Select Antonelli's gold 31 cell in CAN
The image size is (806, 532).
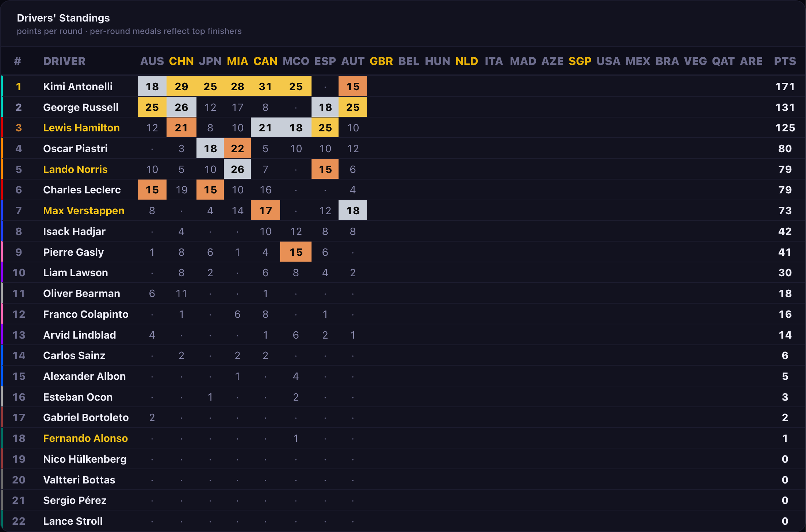[x=266, y=86]
